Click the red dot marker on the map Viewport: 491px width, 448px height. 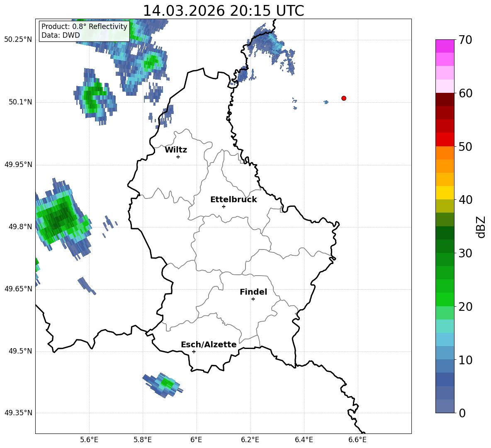pyautogui.click(x=344, y=98)
